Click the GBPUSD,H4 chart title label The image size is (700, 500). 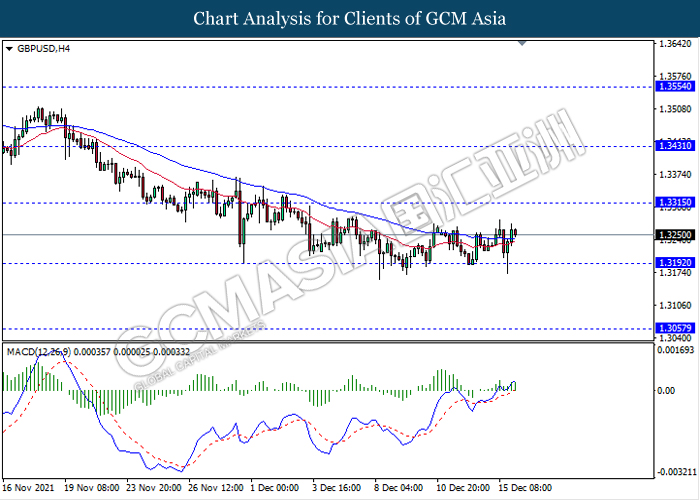pyautogui.click(x=43, y=49)
